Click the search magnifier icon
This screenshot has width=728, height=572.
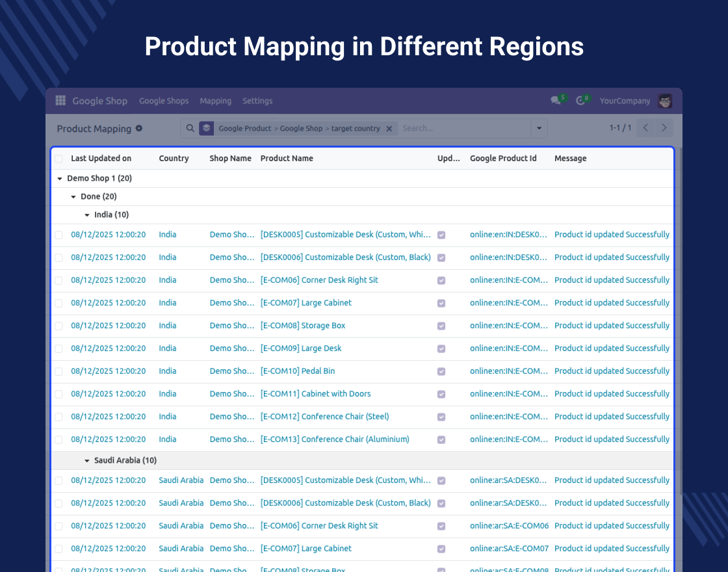coord(190,128)
